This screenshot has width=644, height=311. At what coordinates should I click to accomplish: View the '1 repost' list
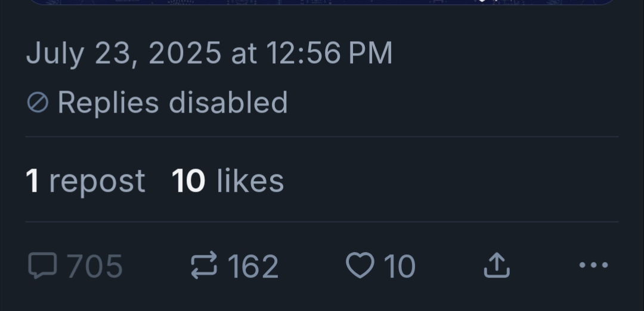85,181
